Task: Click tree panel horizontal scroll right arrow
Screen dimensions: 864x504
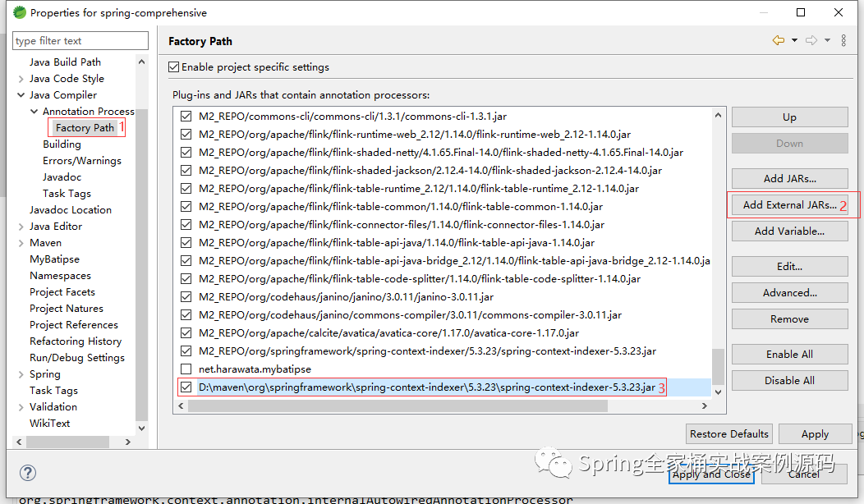Action: 128,442
